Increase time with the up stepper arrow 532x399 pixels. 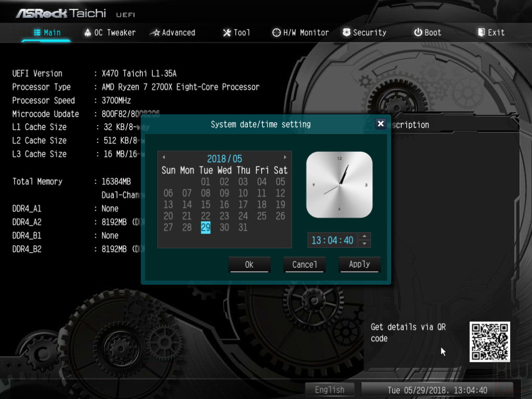coord(364,236)
